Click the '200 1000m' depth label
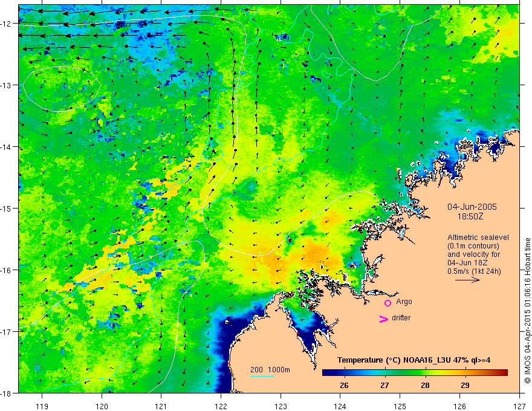Image resolution: width=532 pixels, height=411 pixels. coord(270,370)
